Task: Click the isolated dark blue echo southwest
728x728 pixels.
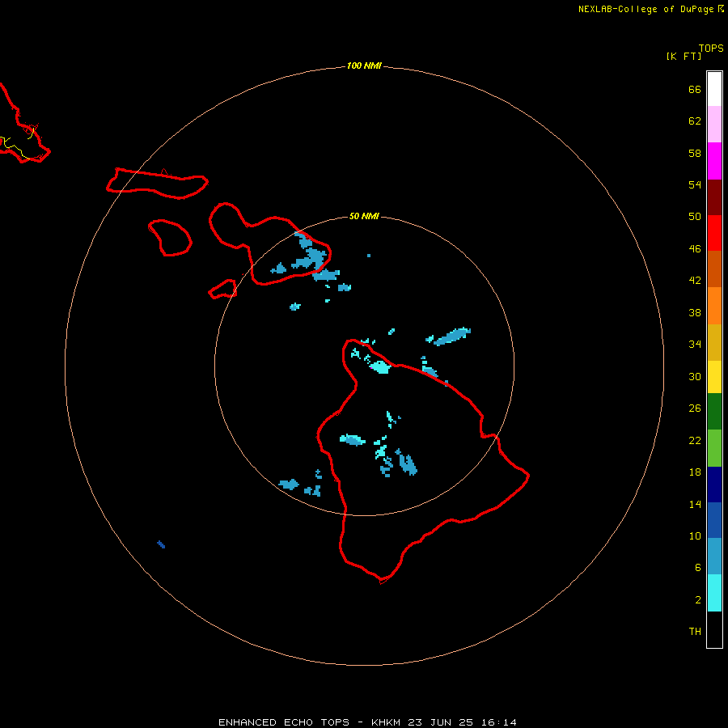Action: [161, 544]
